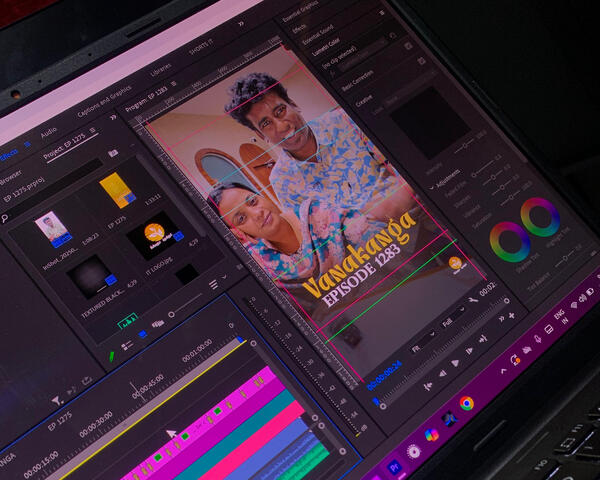Click the new bin folder icon beside search
The width and height of the screenshot is (600, 480).
[x=112, y=153]
